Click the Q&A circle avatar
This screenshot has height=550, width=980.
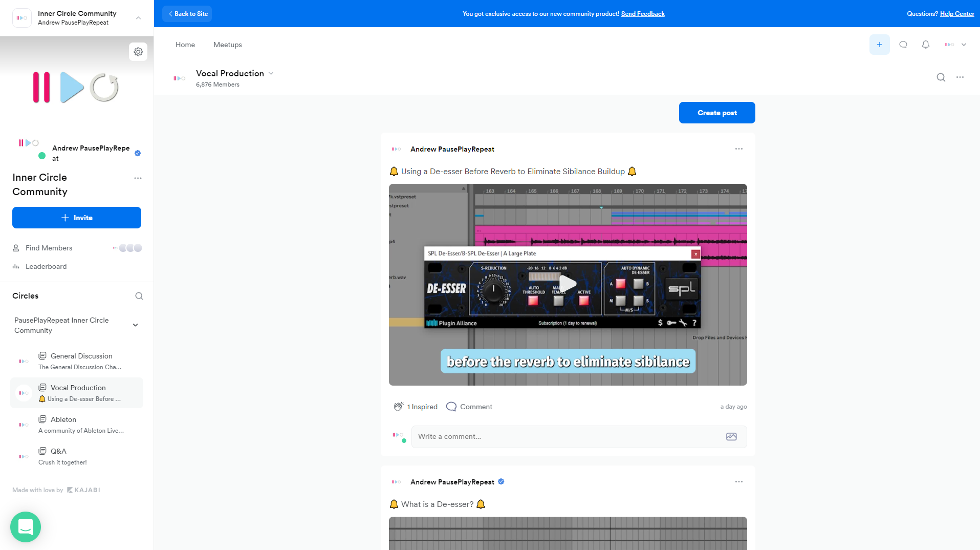tap(23, 456)
